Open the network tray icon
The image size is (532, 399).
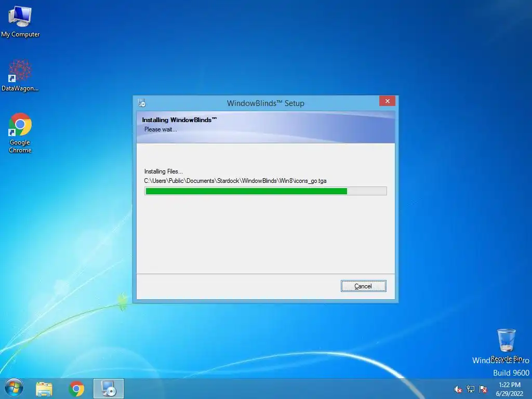[471, 389]
